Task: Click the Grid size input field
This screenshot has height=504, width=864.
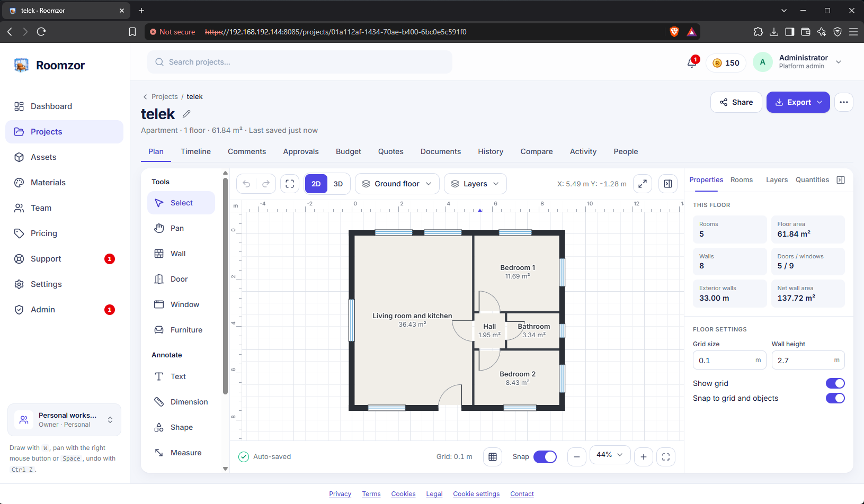Action: click(729, 361)
